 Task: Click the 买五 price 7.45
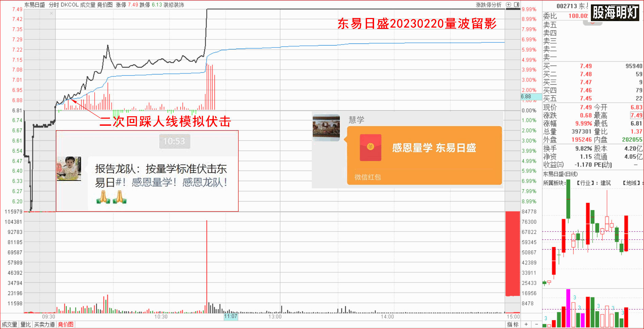coord(586,99)
